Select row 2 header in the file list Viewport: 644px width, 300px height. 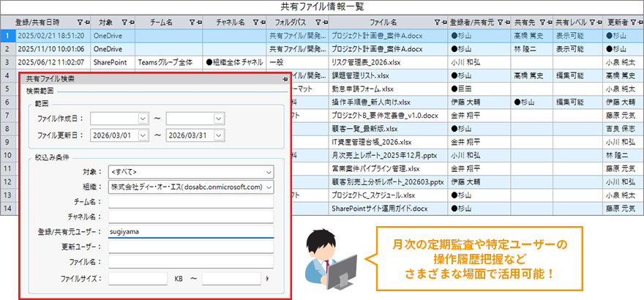7,48
